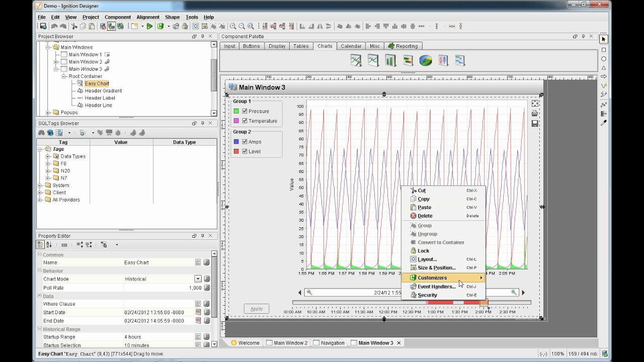The image size is (644, 362).
Task: Click the orange selection on the date slider
Action: pos(484,303)
